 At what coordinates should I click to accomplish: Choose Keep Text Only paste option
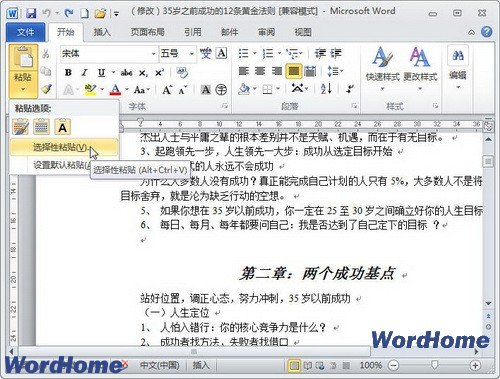62,127
